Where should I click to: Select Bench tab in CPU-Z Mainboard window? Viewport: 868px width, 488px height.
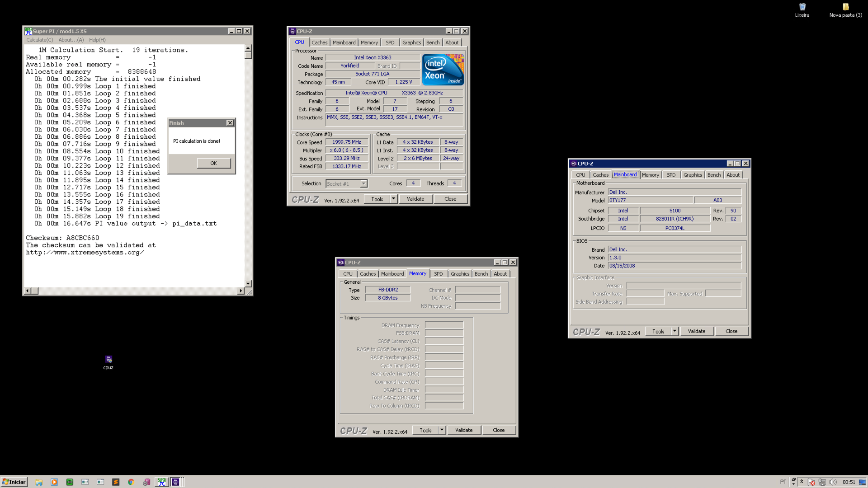714,175
